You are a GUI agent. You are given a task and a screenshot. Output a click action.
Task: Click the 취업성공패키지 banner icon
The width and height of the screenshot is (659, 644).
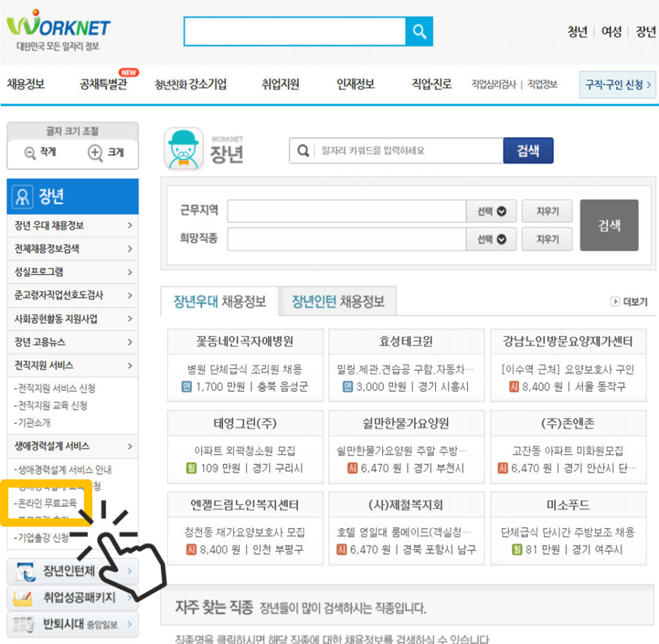point(23,598)
